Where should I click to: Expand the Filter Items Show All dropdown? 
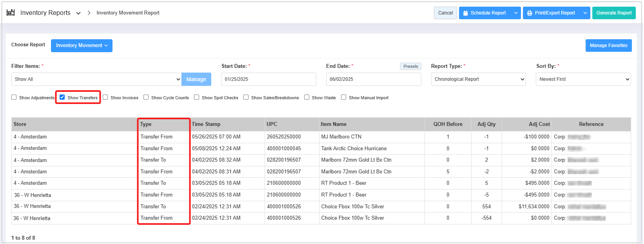(96, 79)
